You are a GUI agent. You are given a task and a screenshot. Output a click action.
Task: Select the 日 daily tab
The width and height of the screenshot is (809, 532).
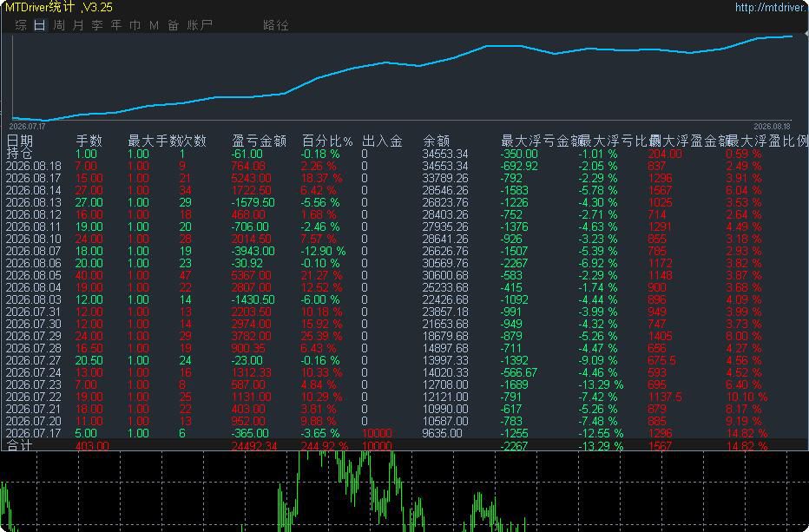click(x=40, y=25)
